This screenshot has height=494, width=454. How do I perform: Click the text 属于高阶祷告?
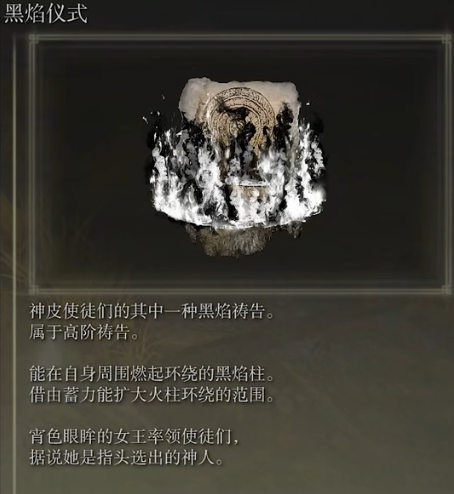(x=84, y=332)
